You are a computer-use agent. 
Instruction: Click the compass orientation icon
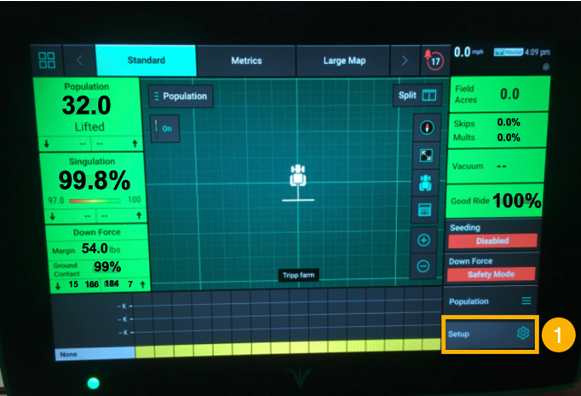coord(426,128)
